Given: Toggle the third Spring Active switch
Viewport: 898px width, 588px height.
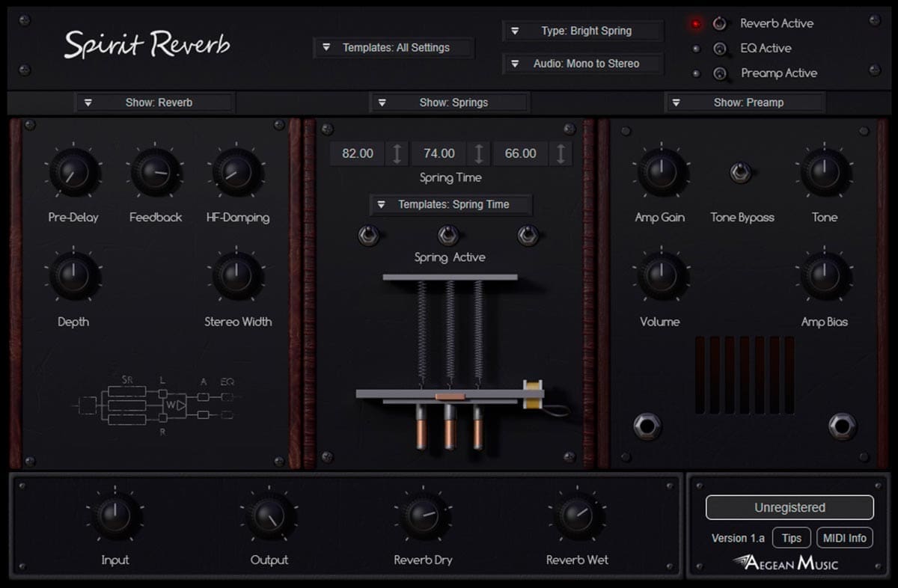Looking at the screenshot, I should click(x=528, y=235).
